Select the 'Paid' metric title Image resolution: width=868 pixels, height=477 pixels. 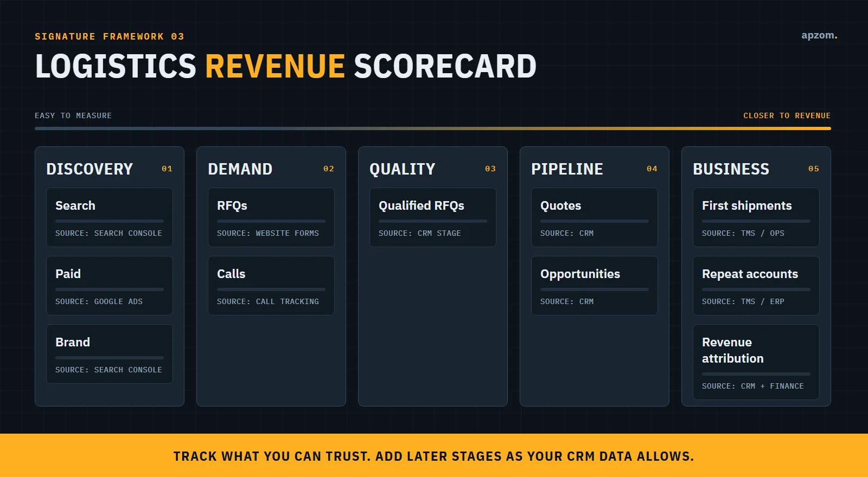click(x=68, y=274)
